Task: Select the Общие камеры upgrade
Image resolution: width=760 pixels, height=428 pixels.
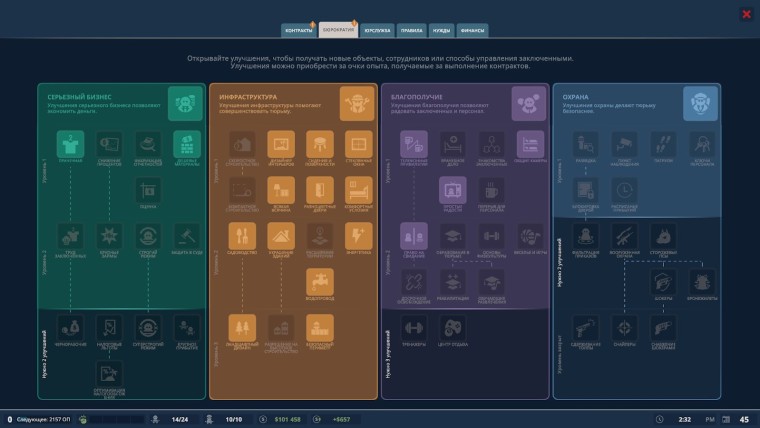Action: [x=530, y=144]
